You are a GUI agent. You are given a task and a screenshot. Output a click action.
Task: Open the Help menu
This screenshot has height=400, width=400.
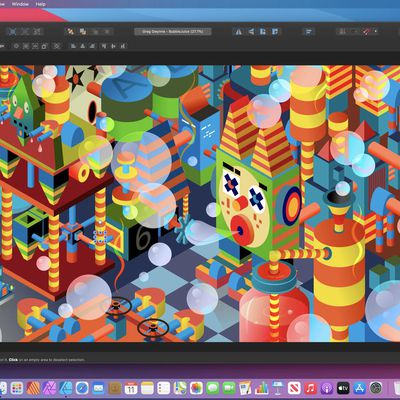click(40, 4)
